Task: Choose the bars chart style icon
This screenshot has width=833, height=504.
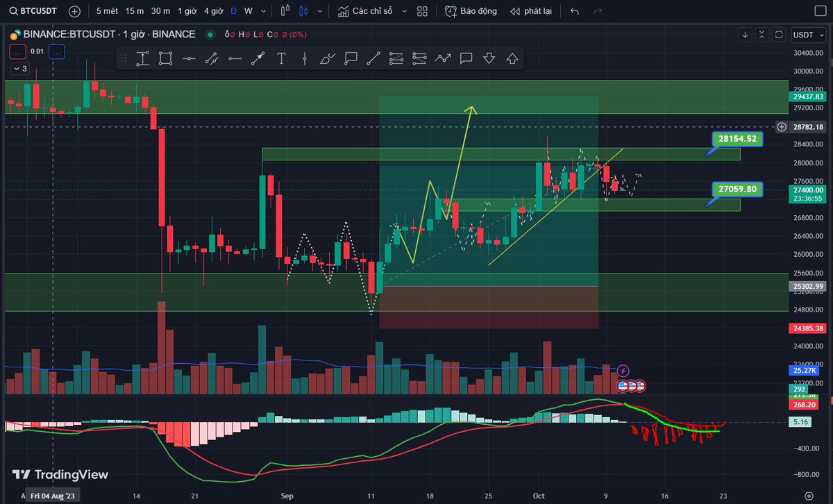Action: coord(285,11)
